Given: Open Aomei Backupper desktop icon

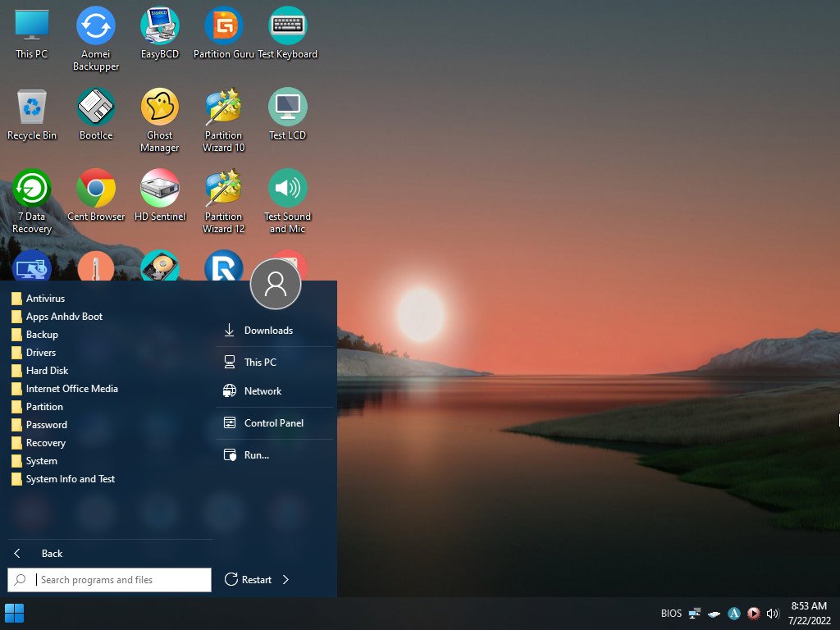Looking at the screenshot, I should click(96, 26).
